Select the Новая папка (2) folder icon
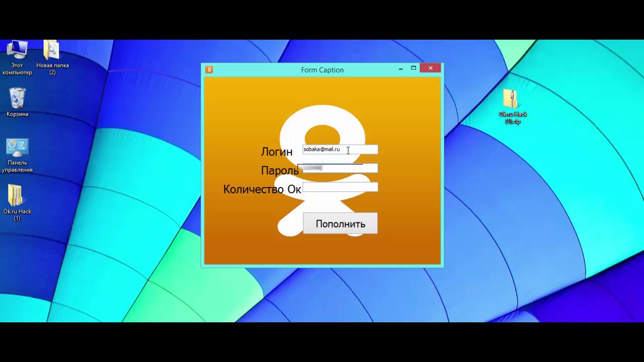 (52, 57)
